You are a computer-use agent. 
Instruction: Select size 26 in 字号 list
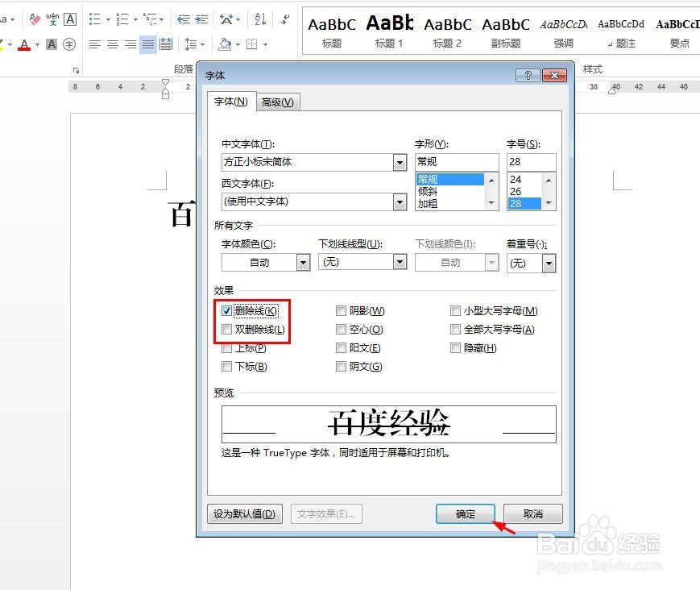[524, 192]
